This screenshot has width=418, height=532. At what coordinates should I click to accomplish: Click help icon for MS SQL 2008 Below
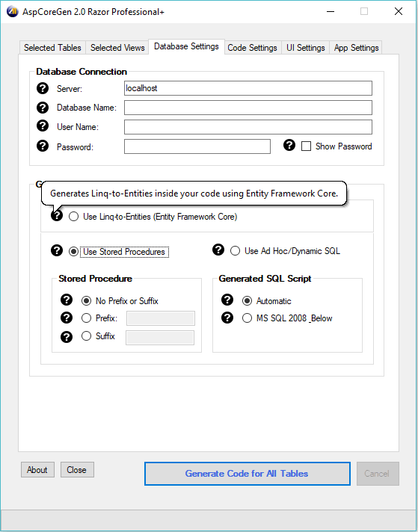227,318
